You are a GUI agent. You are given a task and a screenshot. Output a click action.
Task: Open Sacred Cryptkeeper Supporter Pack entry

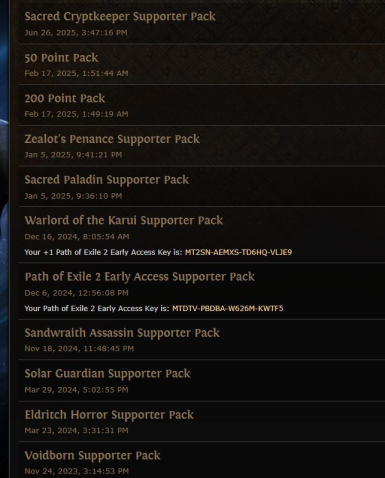click(x=120, y=16)
